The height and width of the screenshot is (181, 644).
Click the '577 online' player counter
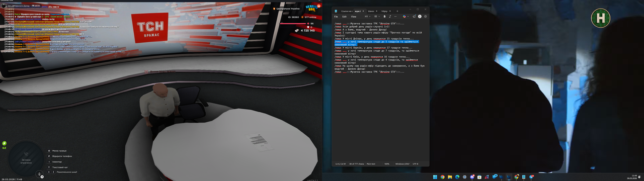309,17
